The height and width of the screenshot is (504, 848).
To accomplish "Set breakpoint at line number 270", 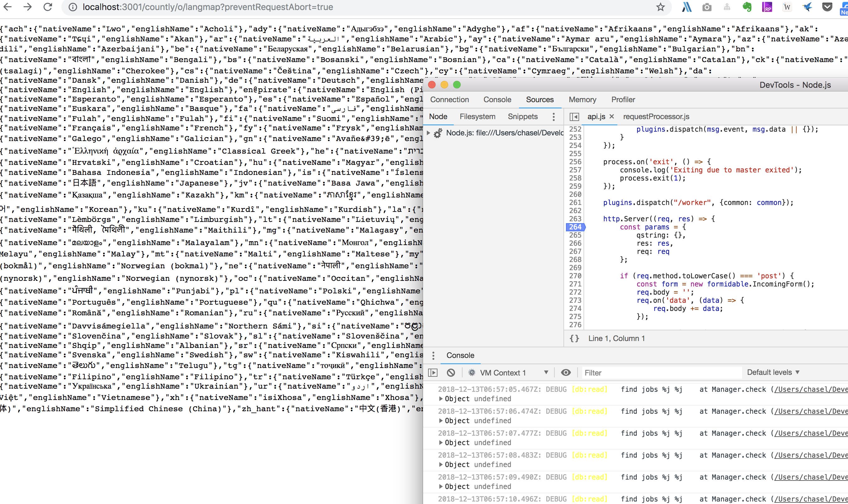I will tap(575, 276).
